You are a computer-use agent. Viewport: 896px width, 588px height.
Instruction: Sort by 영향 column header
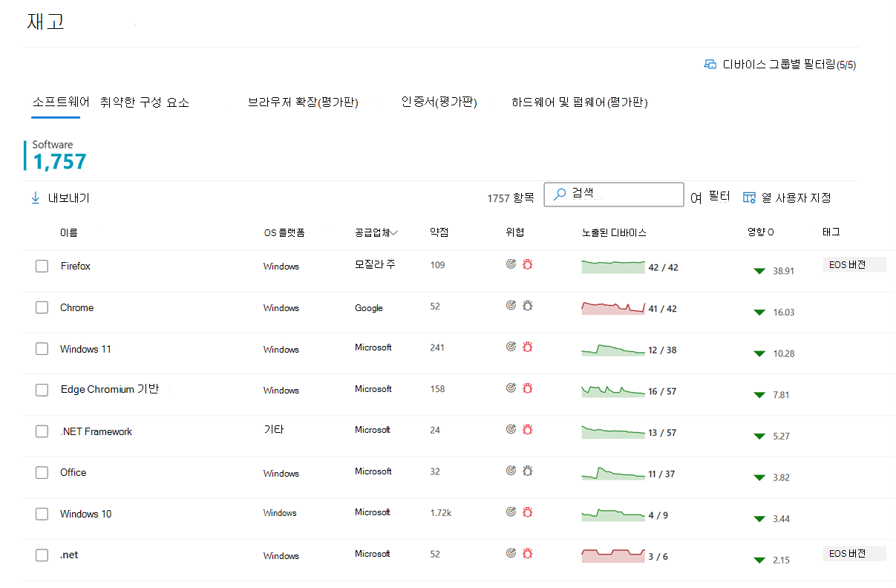pyautogui.click(x=761, y=232)
